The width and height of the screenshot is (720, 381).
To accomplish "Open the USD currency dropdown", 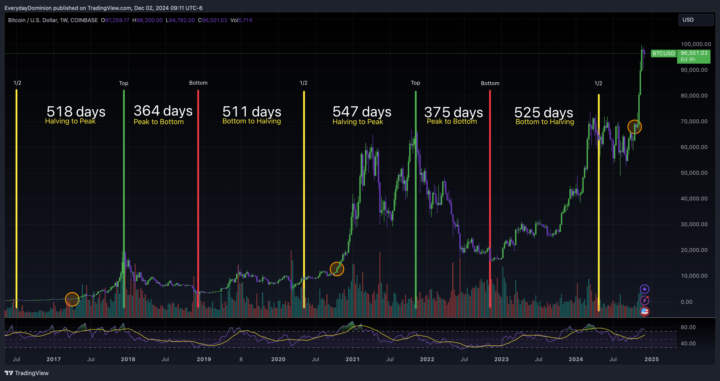I will coord(696,20).
